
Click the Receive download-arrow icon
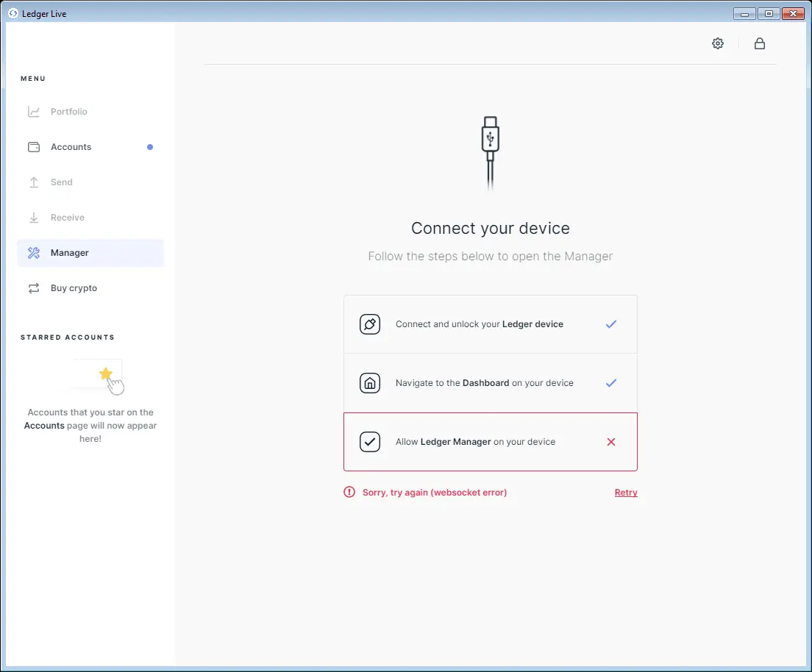point(34,218)
